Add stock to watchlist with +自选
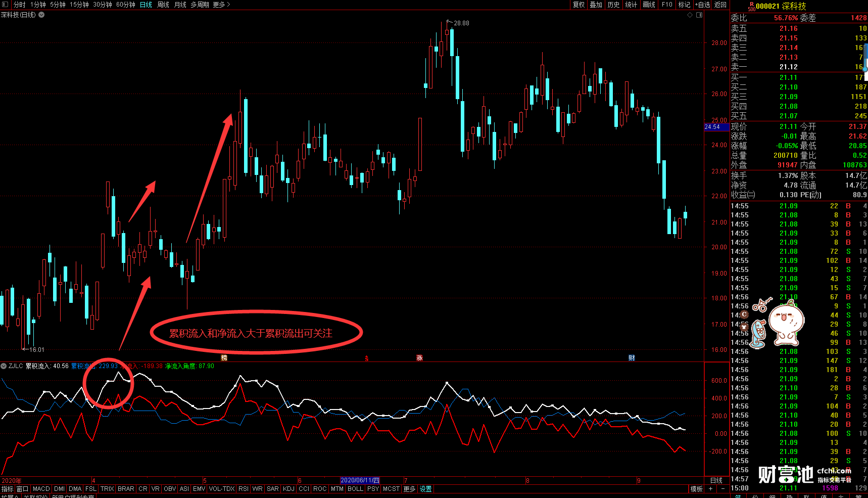 pos(703,5)
